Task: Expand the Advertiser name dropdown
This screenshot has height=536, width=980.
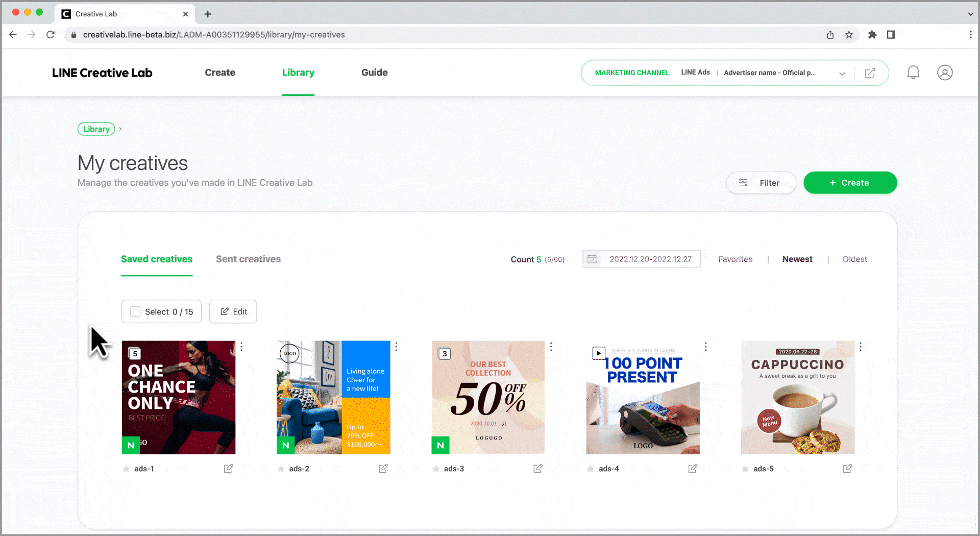Action: (x=842, y=73)
